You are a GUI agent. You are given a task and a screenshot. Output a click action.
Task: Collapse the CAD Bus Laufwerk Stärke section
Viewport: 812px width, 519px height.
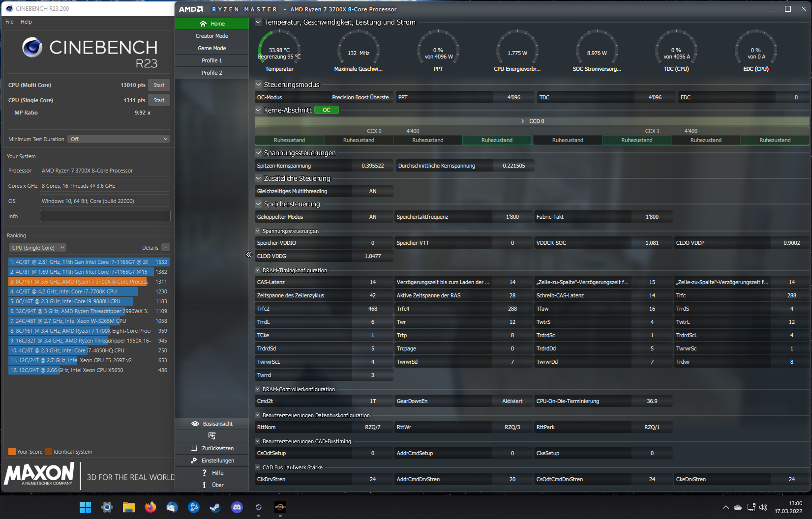pyautogui.click(x=258, y=467)
